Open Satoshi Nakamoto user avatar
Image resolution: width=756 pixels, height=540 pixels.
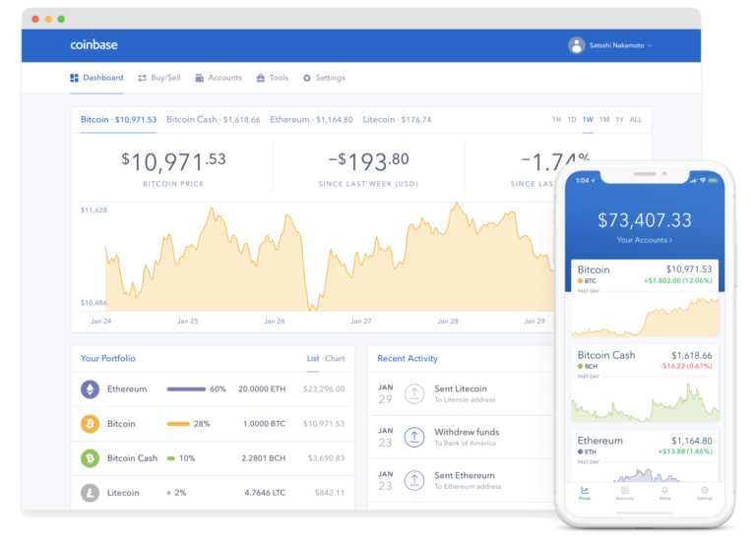click(x=576, y=45)
